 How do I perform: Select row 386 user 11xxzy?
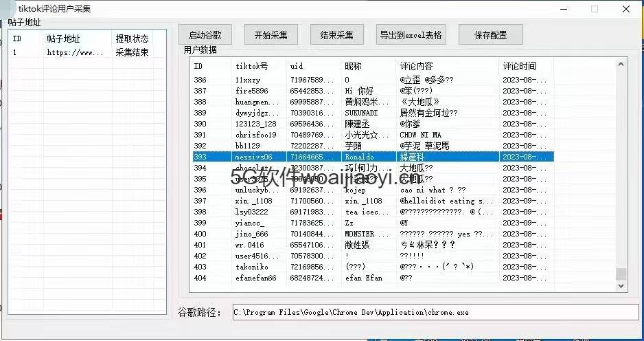click(x=373, y=80)
